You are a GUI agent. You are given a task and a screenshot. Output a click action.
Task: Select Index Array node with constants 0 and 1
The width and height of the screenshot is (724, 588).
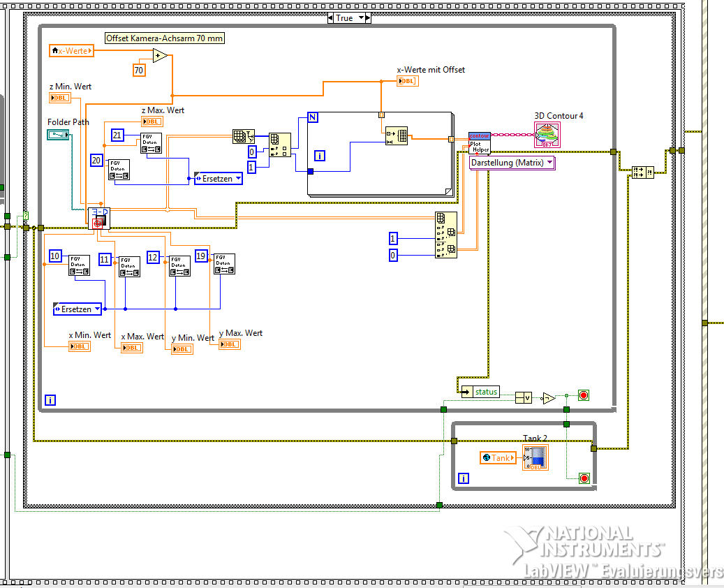tap(280, 145)
